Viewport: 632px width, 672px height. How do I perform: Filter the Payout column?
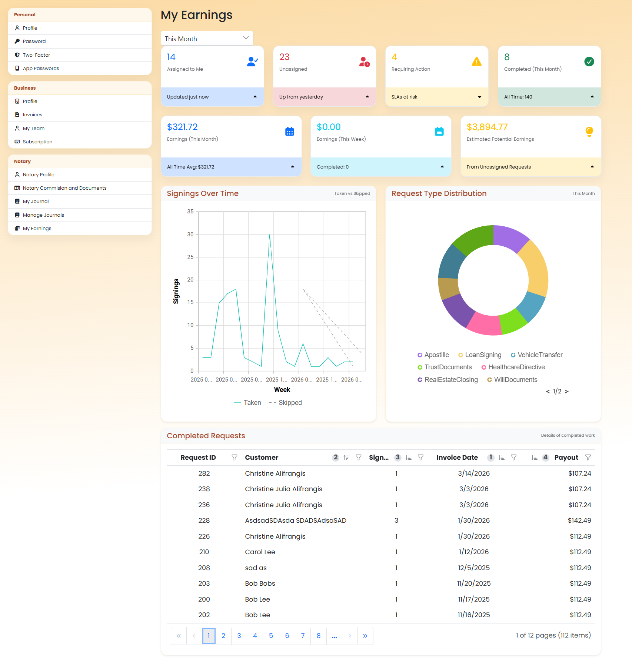pyautogui.click(x=588, y=458)
